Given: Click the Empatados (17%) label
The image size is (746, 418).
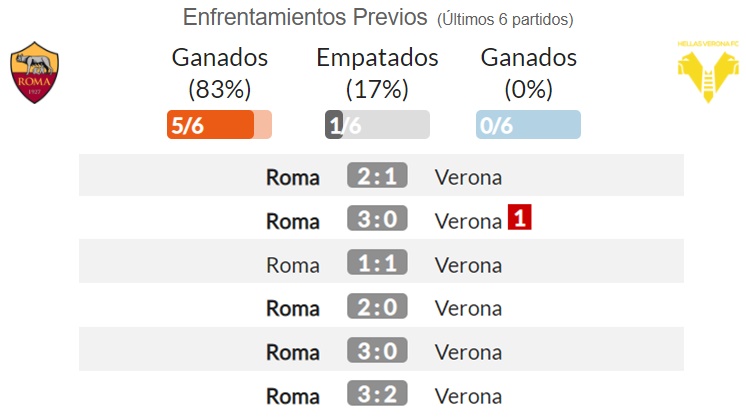Looking at the screenshot, I should click(377, 73).
